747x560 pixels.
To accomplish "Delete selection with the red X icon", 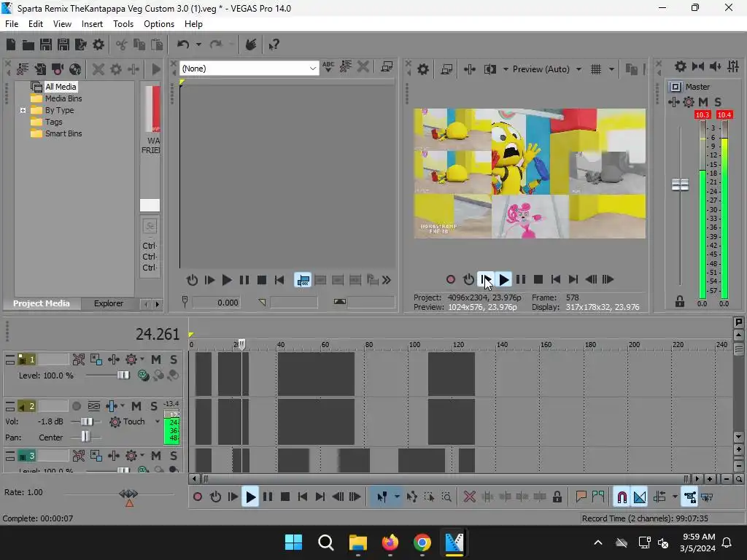I will [x=470, y=497].
